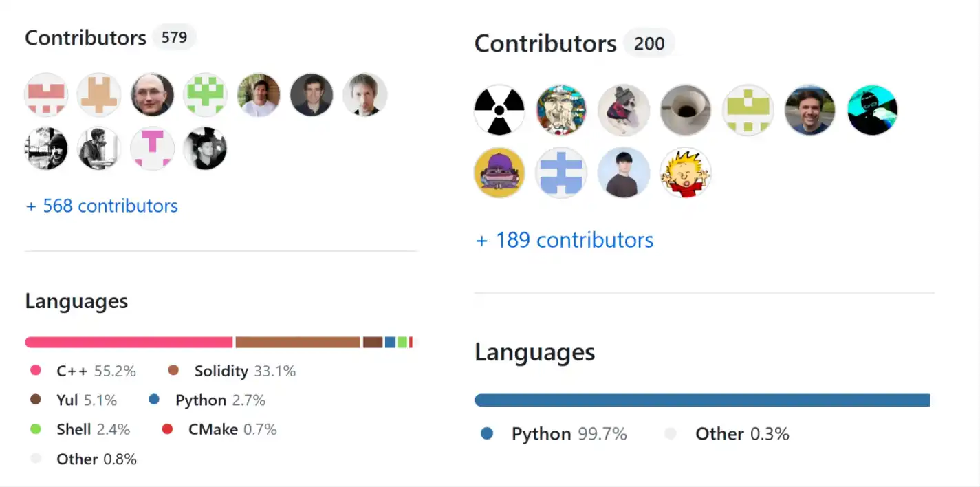Click the purple monster on yellow avatar
This screenshot has width=980, height=487.
tap(499, 172)
